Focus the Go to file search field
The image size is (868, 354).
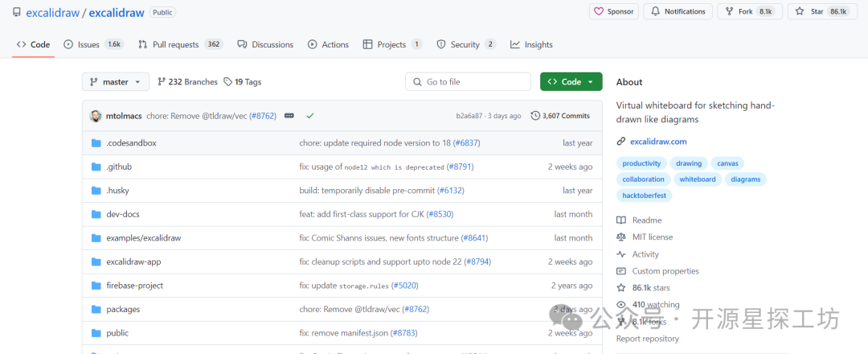click(469, 81)
